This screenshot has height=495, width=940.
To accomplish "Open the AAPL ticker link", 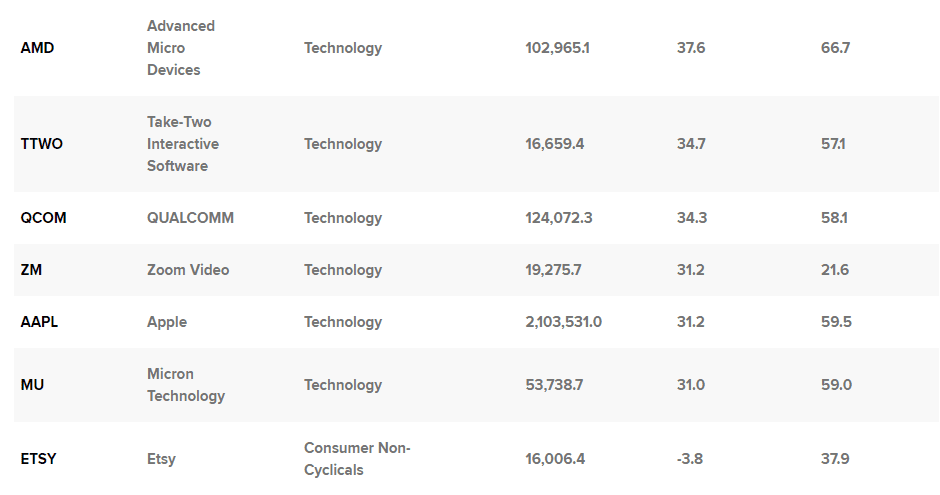I will click(x=39, y=322).
